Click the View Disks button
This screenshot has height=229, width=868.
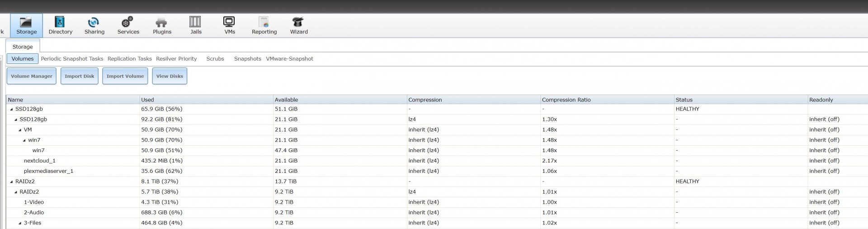click(x=170, y=76)
